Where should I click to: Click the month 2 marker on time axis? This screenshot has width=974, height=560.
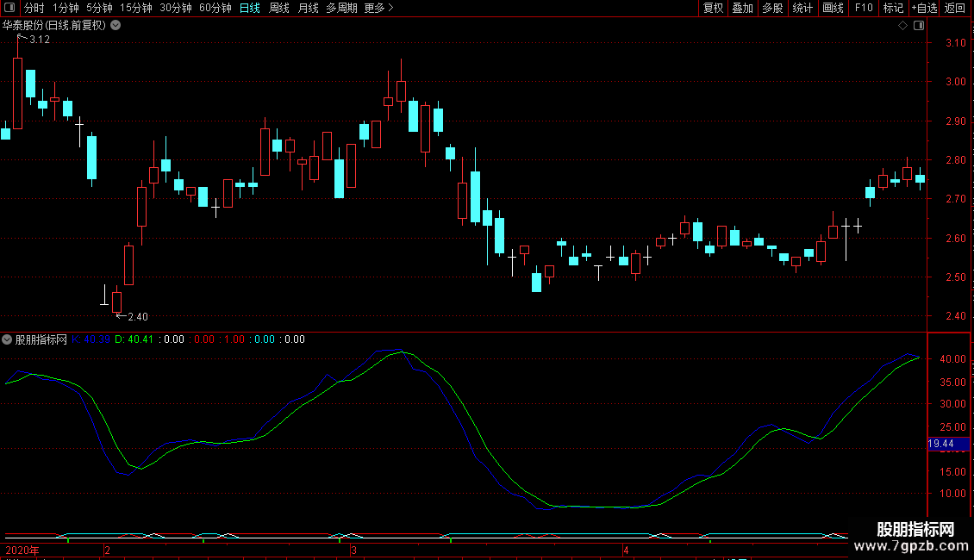pos(108,551)
